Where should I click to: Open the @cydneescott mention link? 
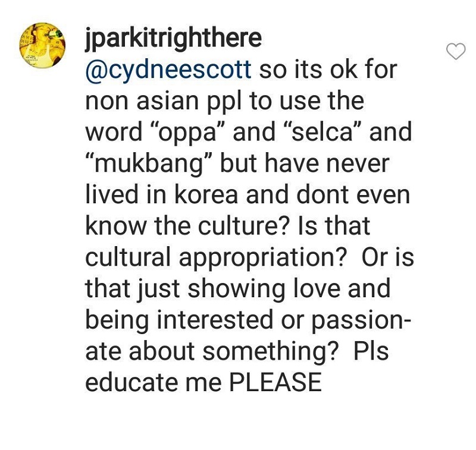pyautogui.click(x=168, y=71)
